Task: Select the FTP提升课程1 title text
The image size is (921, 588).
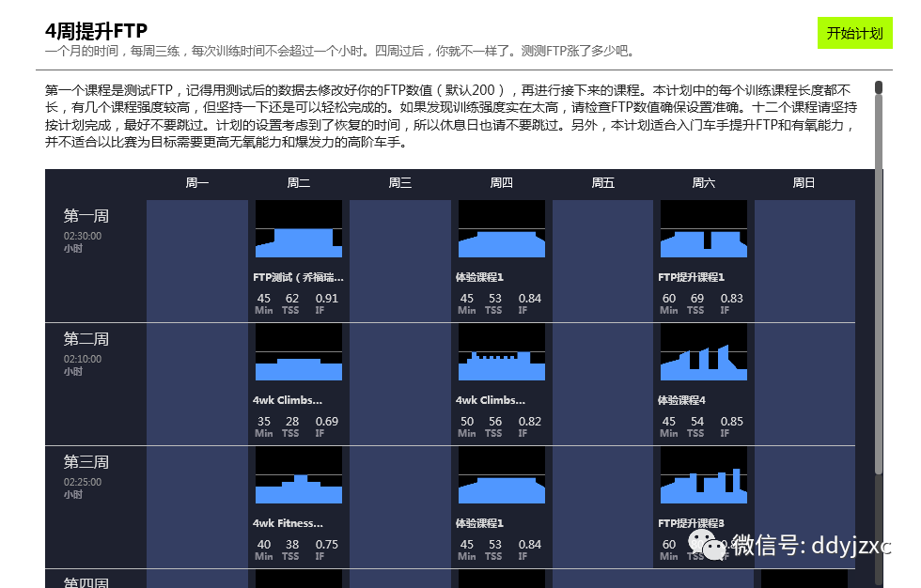Action: pos(692,277)
